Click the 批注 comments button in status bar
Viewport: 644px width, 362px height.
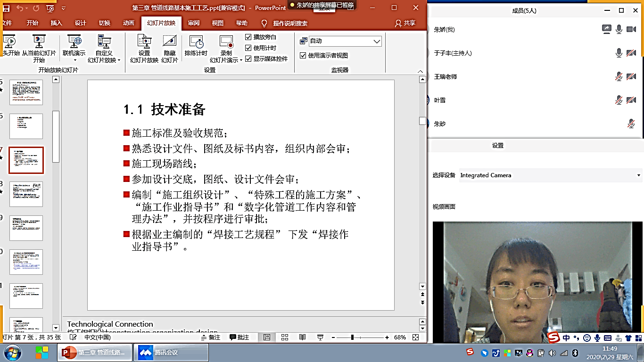tap(239, 337)
